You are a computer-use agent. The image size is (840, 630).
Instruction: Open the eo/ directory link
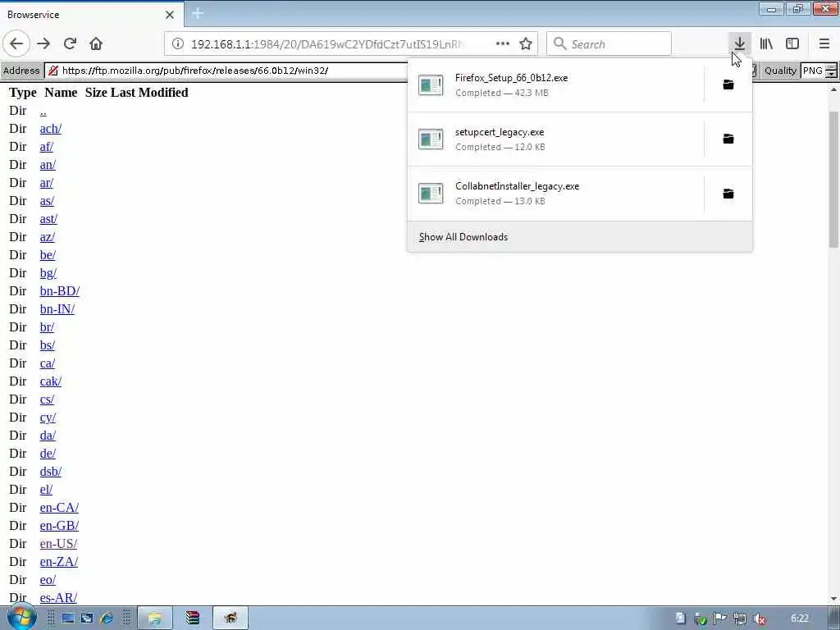tap(48, 580)
